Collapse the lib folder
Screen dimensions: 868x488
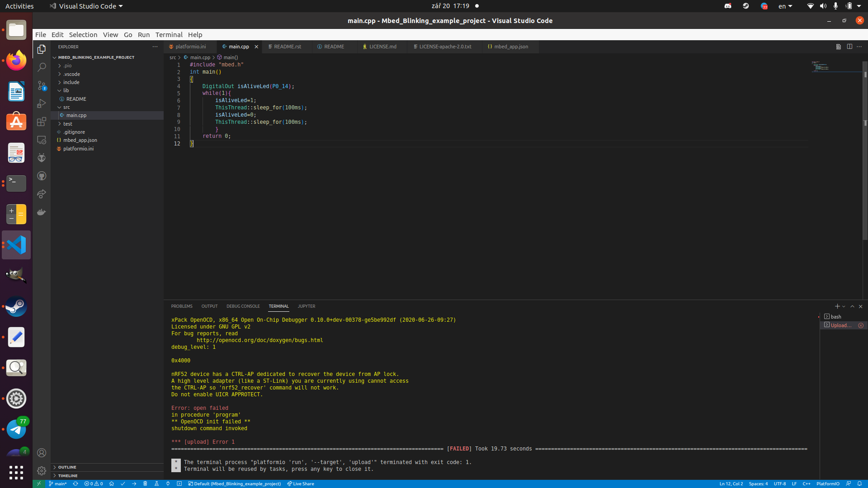click(x=107, y=90)
